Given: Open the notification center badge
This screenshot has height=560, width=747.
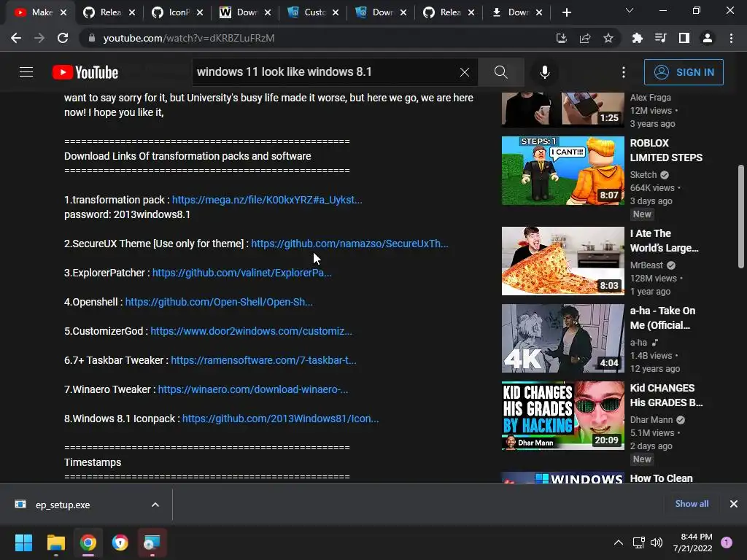Looking at the screenshot, I should 727,542.
